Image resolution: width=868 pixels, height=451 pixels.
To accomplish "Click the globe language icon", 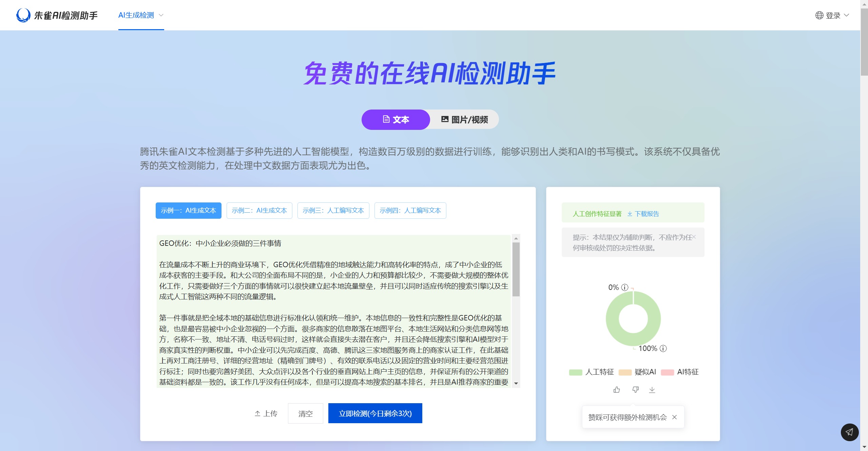I will [819, 15].
